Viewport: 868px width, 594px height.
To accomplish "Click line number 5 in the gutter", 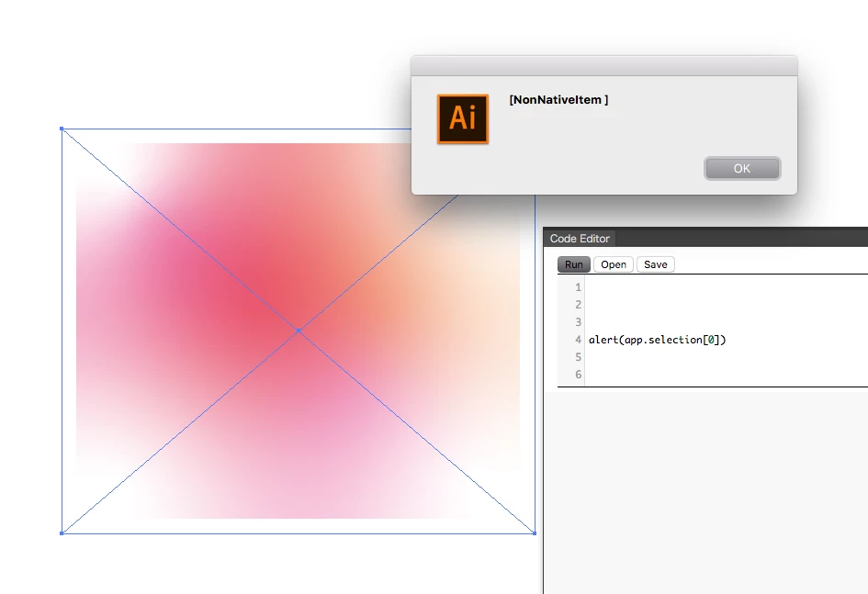I will click(x=578, y=357).
